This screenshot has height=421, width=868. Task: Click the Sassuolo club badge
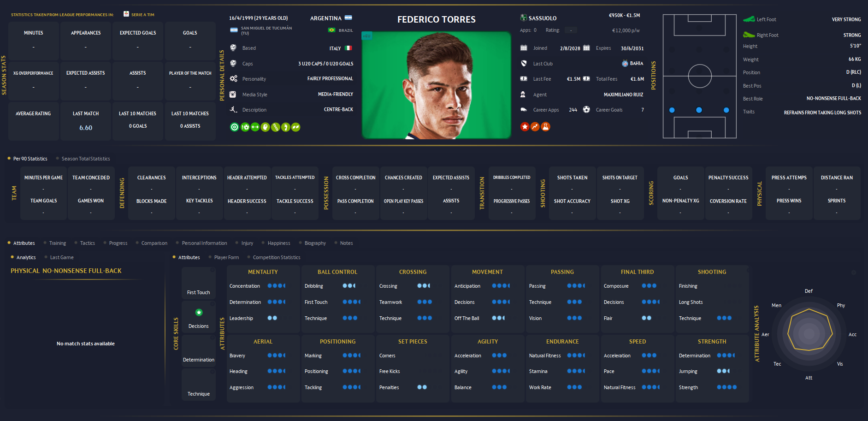pyautogui.click(x=524, y=18)
